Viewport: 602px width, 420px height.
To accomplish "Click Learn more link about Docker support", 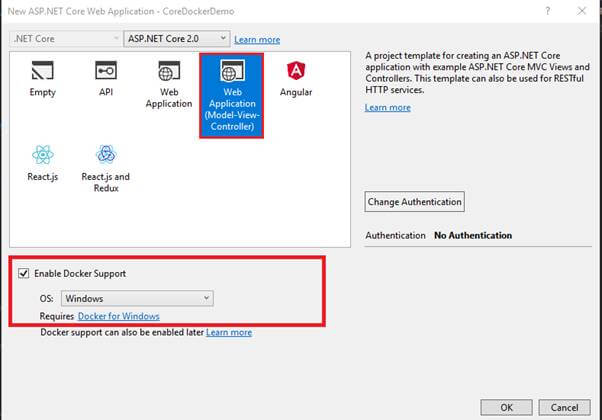I will 229,332.
